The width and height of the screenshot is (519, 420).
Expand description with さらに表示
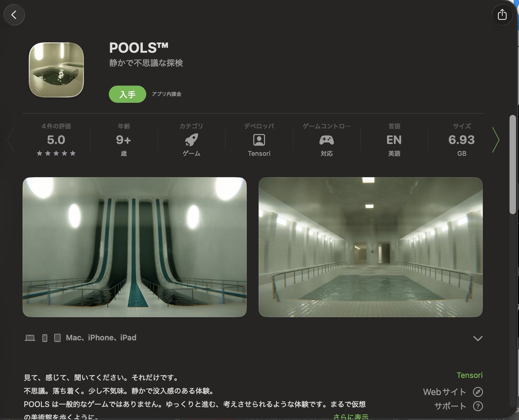pyautogui.click(x=351, y=417)
